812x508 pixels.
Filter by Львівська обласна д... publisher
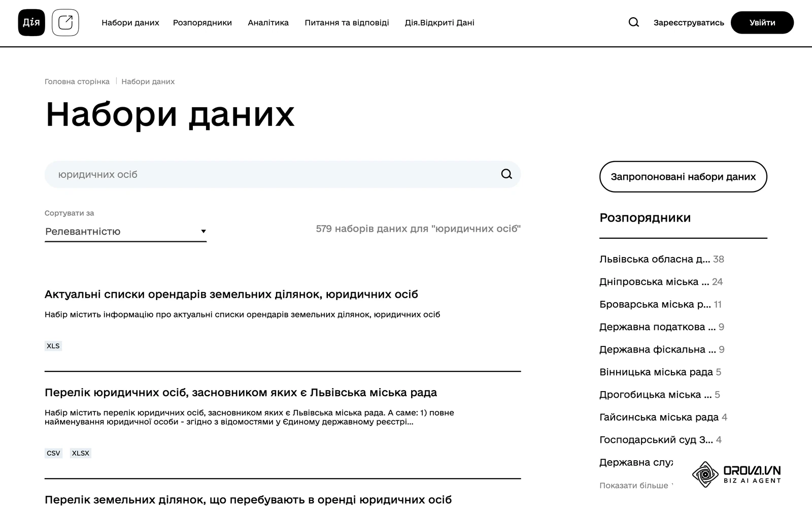point(662,259)
